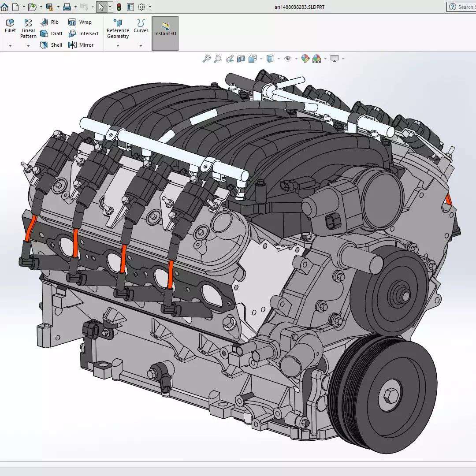Expand the Reference Geometry dropdown arrow
The height and width of the screenshot is (476, 476).
click(118, 46)
